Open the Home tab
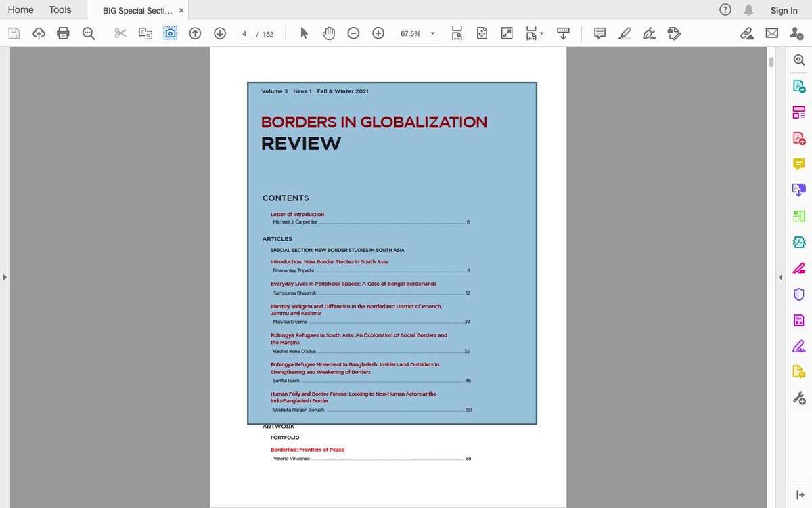The height and width of the screenshot is (508, 812). point(20,9)
